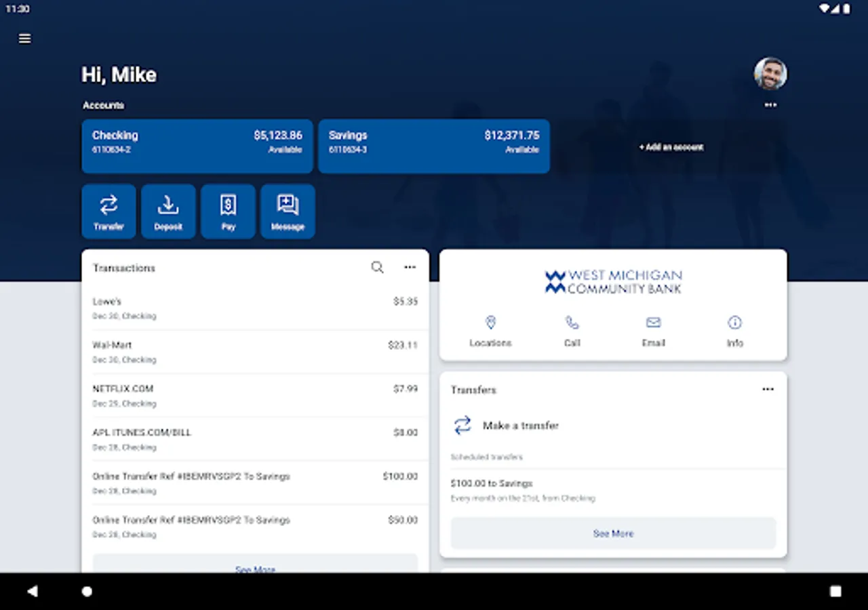This screenshot has height=610, width=868.
Task: Tap the Android home button
Action: (x=87, y=591)
